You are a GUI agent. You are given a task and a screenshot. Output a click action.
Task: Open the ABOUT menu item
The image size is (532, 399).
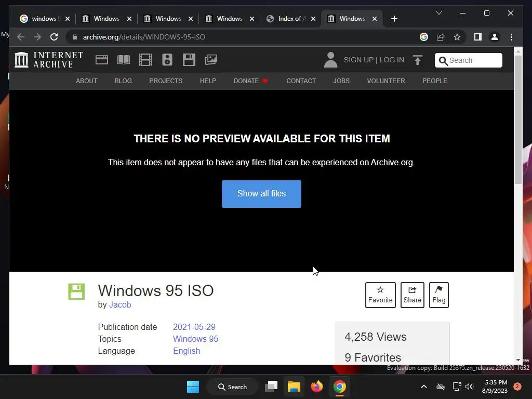87,81
